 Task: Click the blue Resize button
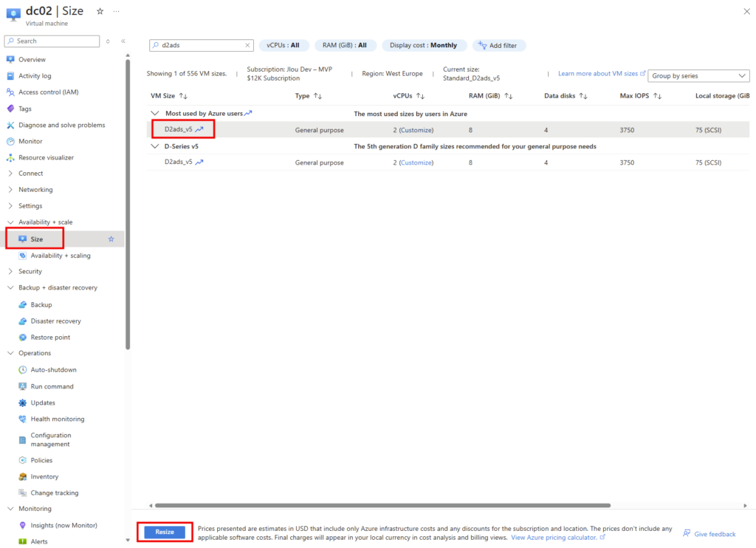165,532
